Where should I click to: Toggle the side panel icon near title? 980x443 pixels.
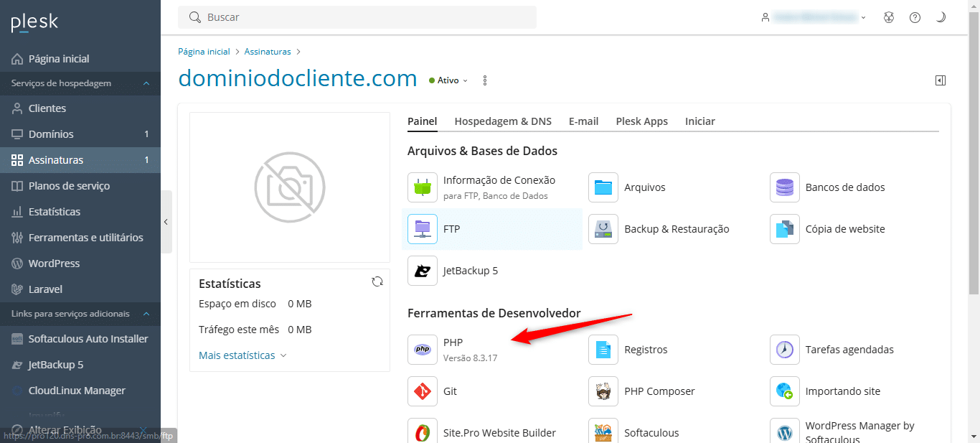coord(941,80)
